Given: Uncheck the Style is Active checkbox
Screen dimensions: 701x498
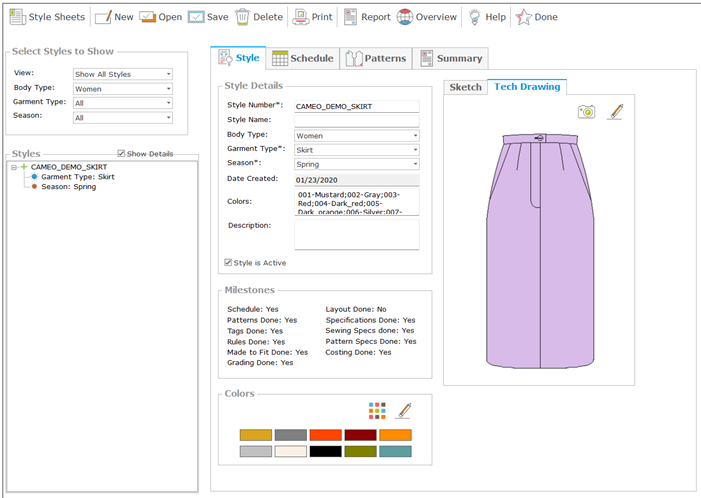Looking at the screenshot, I should click(229, 263).
